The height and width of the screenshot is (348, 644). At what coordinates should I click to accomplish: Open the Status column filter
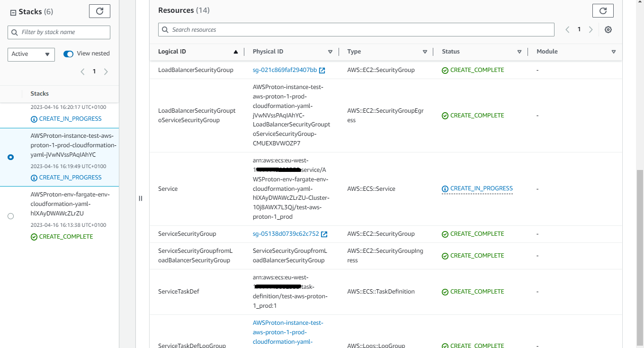click(x=519, y=52)
